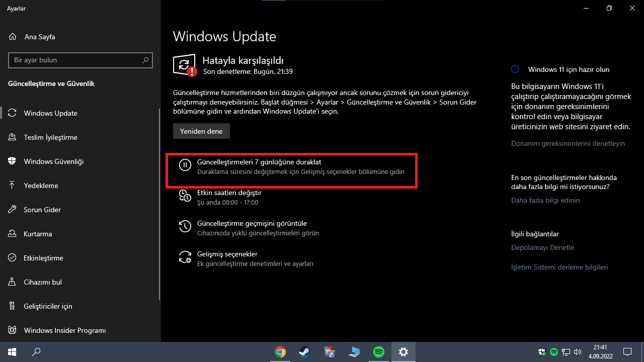Click the Settings gear on the taskbar
Screen dimensions: 644x362
click(404, 352)
